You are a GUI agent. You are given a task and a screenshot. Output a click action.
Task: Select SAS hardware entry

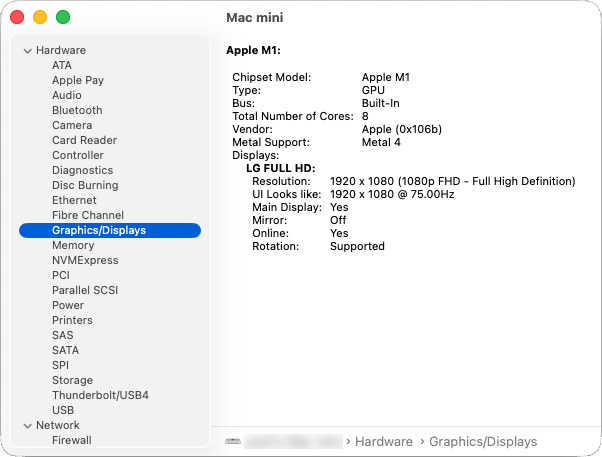tap(63, 335)
